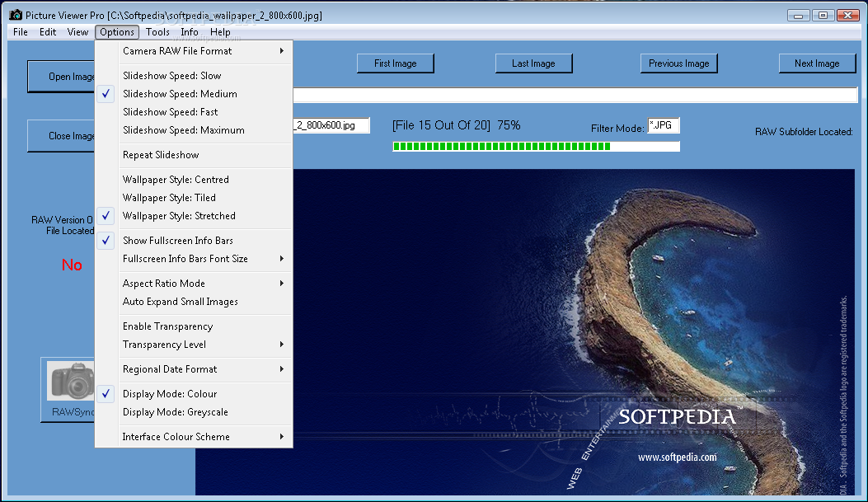Toggle Auto Expand Small Images
The width and height of the screenshot is (868, 502).
coord(194,302)
